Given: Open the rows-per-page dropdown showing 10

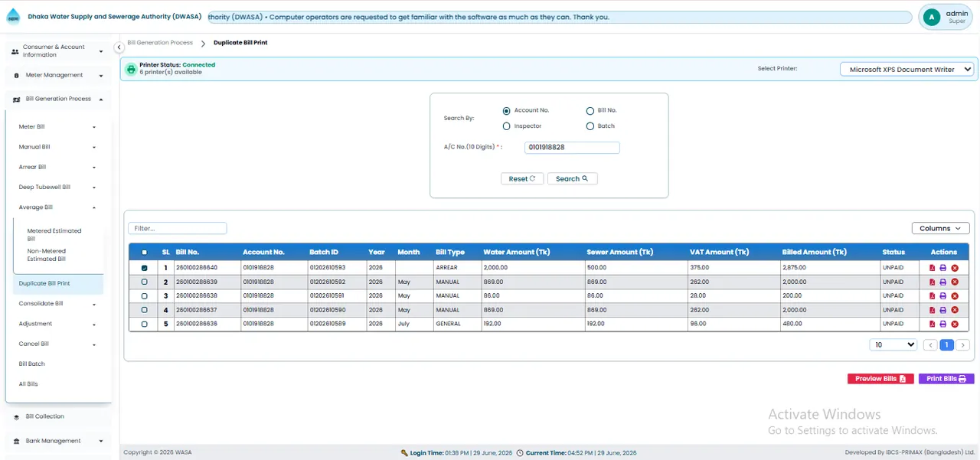Looking at the screenshot, I should coord(893,344).
